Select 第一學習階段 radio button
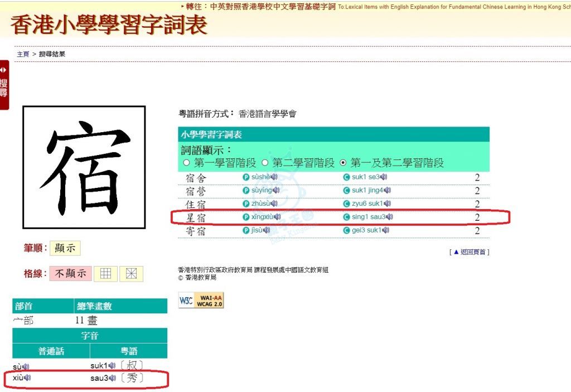The width and height of the screenshot is (571, 392). 187,163
